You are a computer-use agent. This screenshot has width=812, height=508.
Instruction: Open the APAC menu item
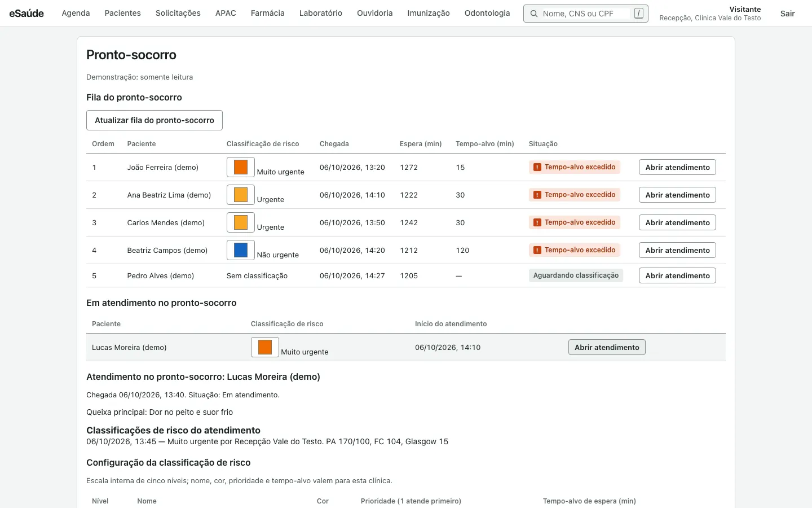[226, 14]
